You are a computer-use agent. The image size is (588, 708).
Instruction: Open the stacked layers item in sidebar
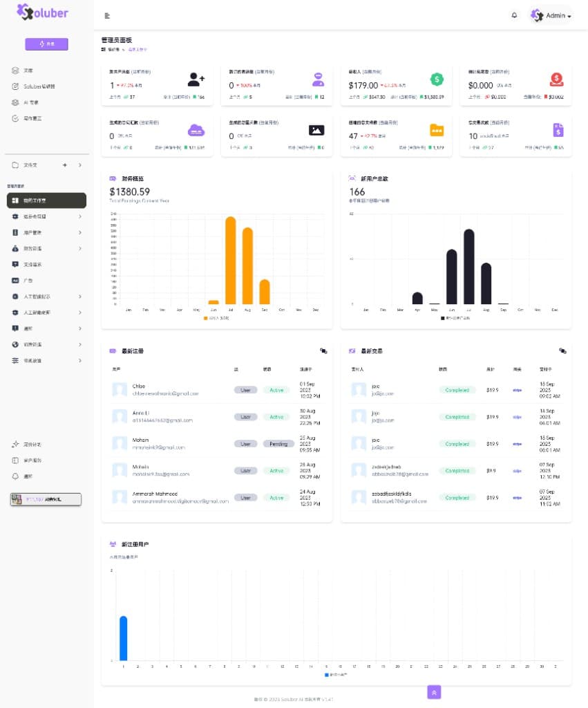pyautogui.click(x=23, y=71)
